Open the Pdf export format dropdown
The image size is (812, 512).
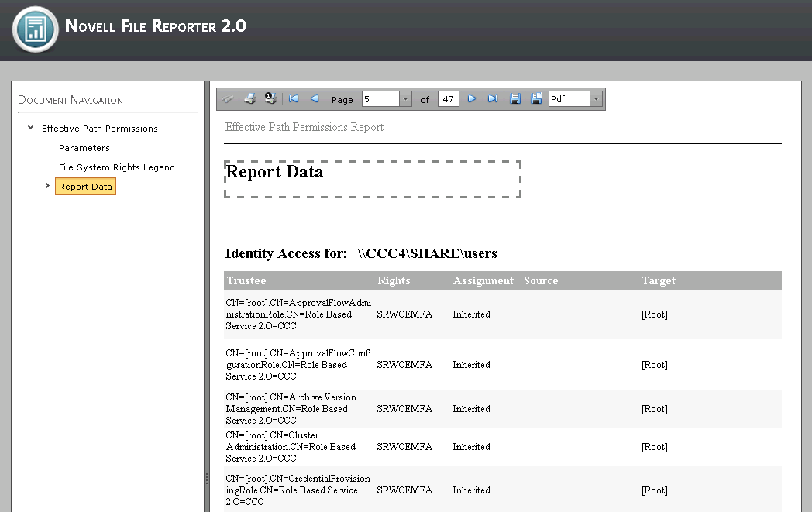[x=597, y=99]
